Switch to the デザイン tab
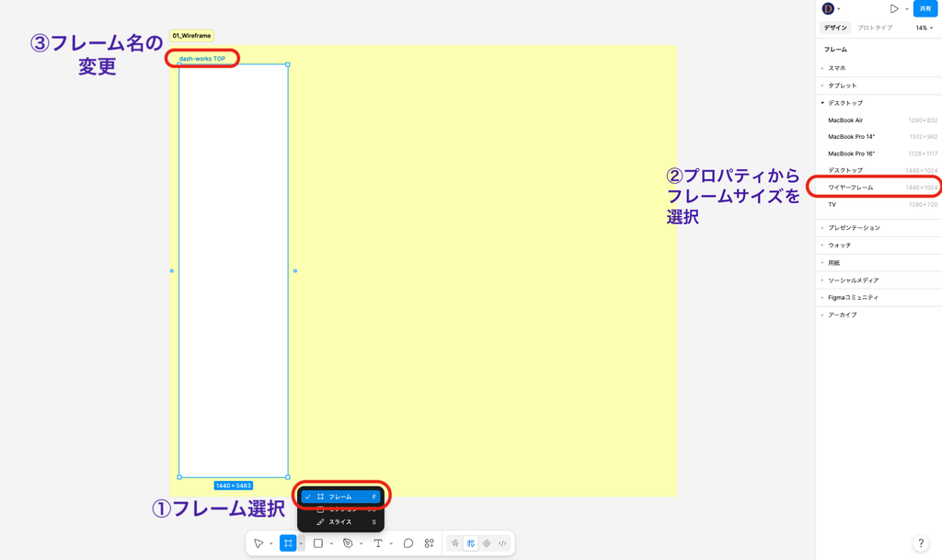 pyautogui.click(x=835, y=28)
